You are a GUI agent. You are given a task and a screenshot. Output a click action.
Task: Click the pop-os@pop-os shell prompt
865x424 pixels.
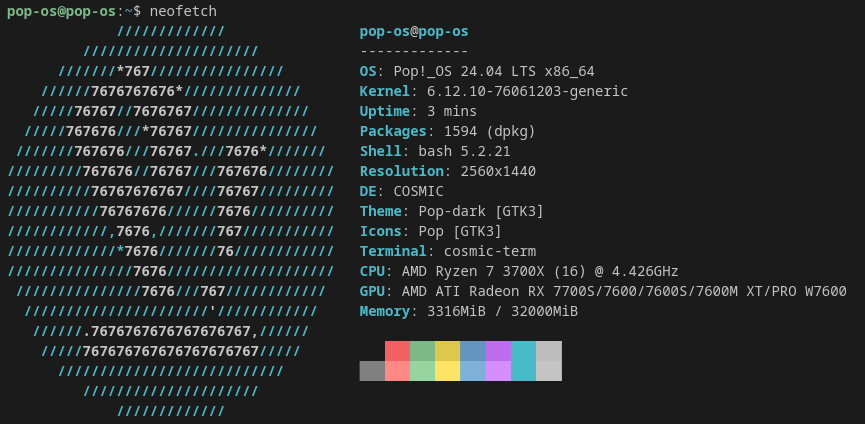point(74,11)
